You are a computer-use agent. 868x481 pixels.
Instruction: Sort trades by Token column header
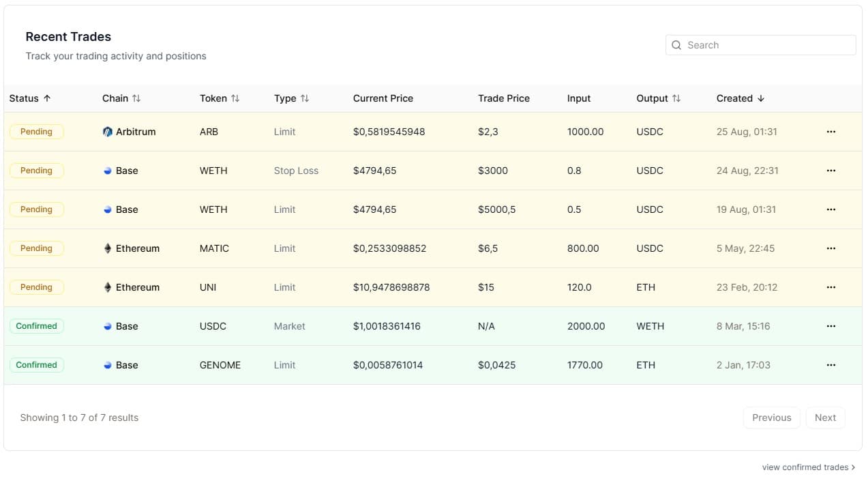click(x=220, y=98)
